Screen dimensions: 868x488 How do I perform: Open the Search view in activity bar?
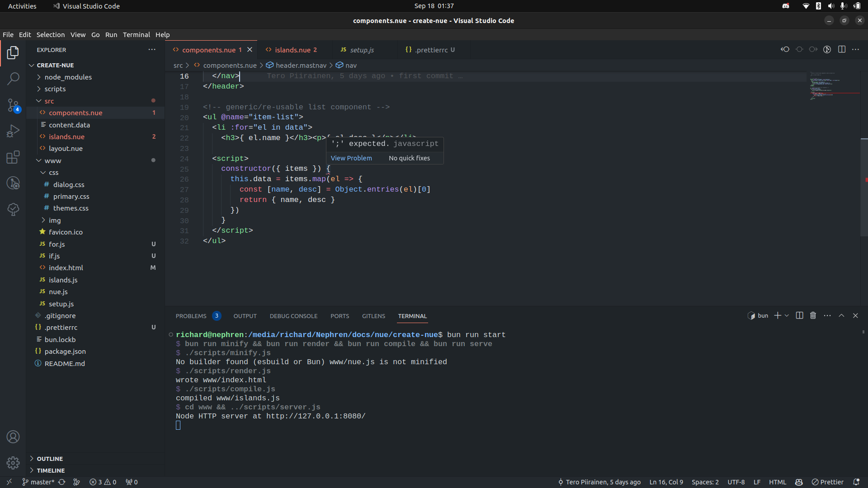(13, 79)
